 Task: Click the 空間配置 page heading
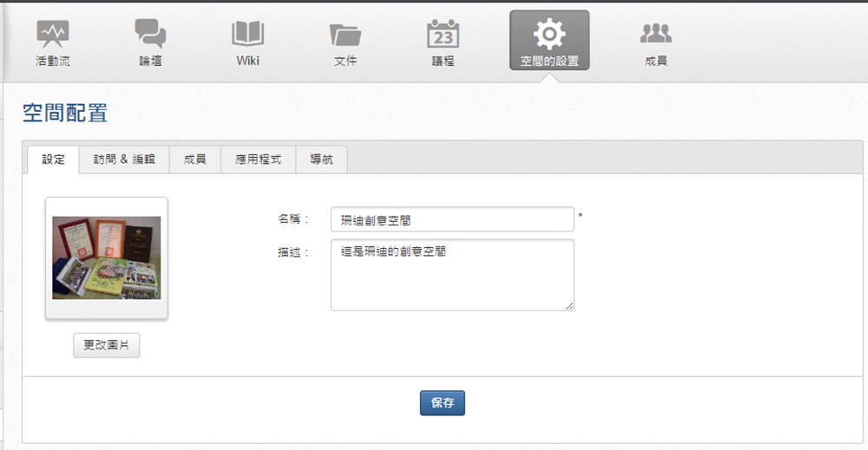(65, 113)
